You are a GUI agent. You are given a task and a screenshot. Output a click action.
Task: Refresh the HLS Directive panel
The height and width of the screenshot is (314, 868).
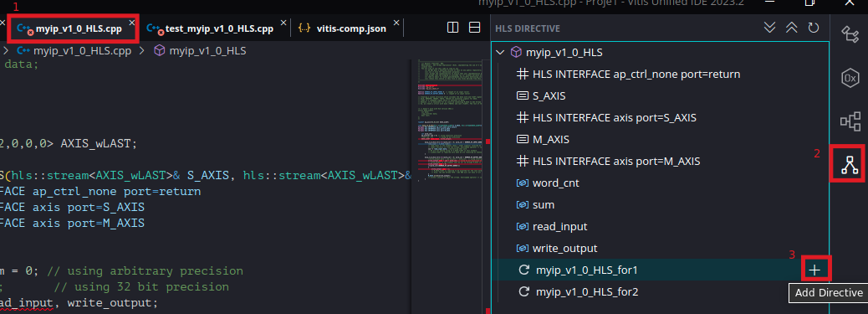(813, 28)
